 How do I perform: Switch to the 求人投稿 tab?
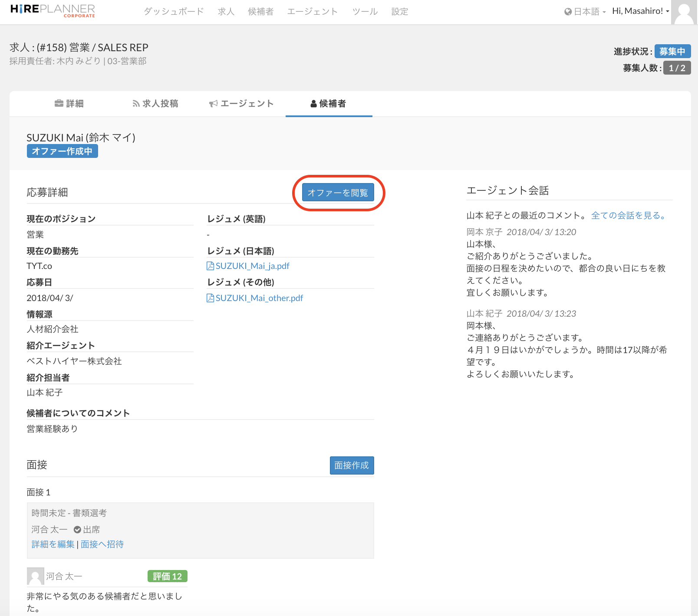coord(155,104)
